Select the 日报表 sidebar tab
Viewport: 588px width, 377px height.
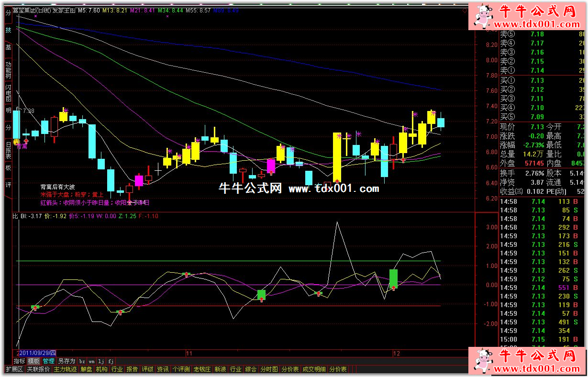pos(8,150)
